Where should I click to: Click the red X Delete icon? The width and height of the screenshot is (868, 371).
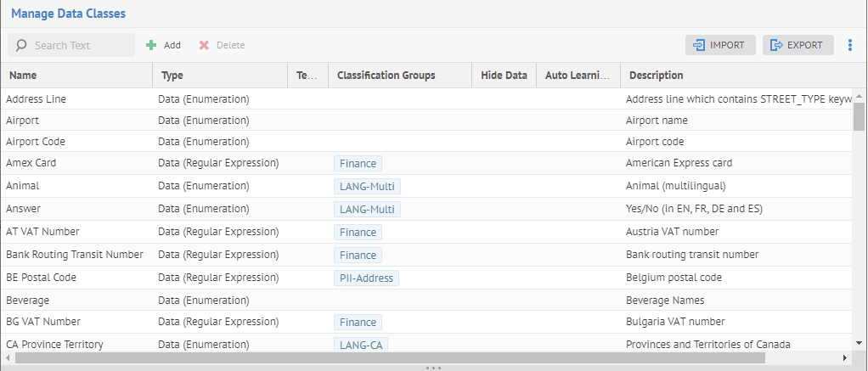[x=204, y=45]
